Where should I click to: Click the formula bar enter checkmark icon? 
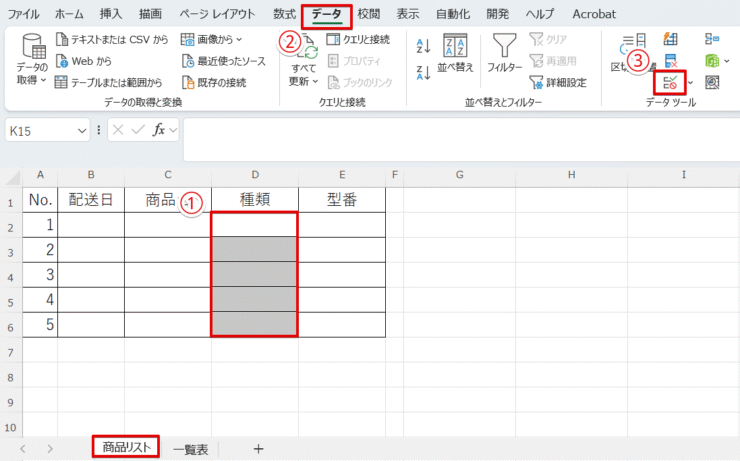tap(138, 130)
